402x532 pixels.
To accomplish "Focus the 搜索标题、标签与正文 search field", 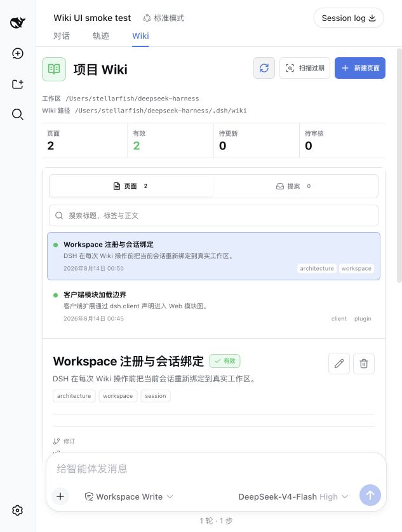I will 213,215.
